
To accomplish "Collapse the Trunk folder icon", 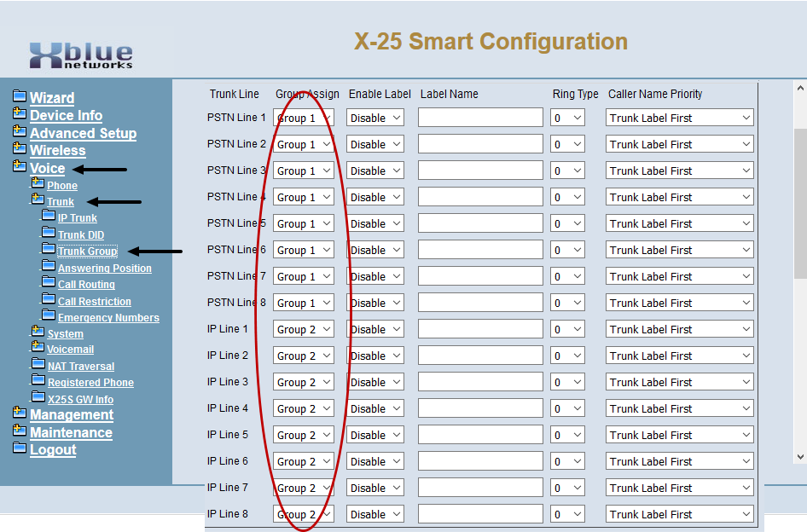I will click(x=38, y=199).
